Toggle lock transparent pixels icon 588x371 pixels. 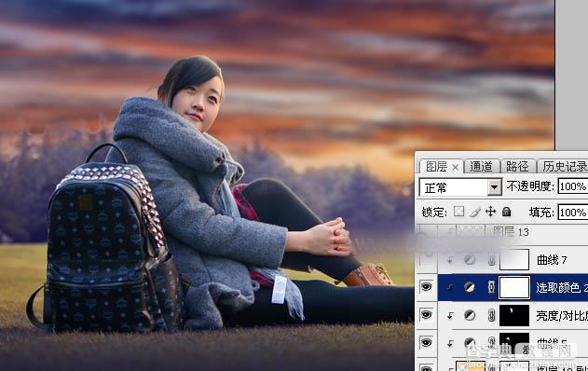(459, 212)
